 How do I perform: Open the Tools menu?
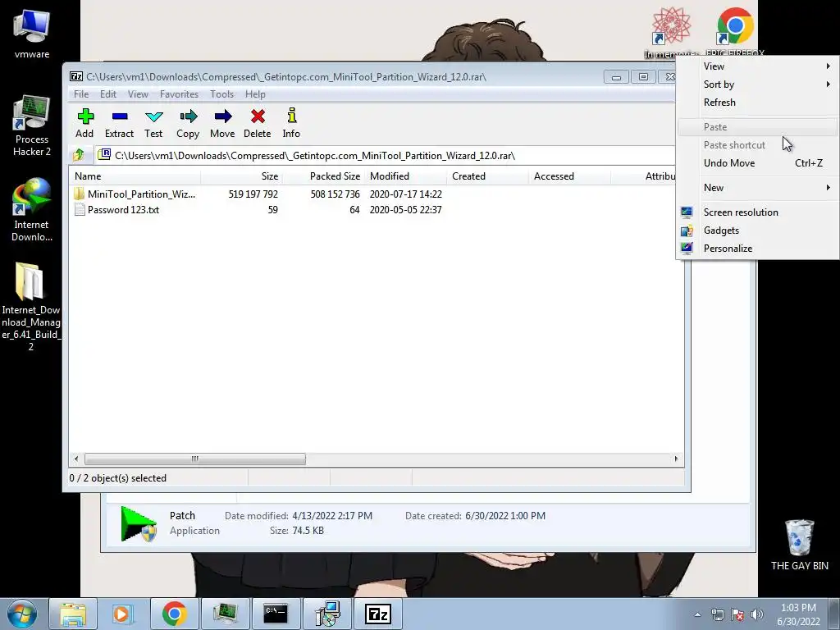tap(221, 94)
